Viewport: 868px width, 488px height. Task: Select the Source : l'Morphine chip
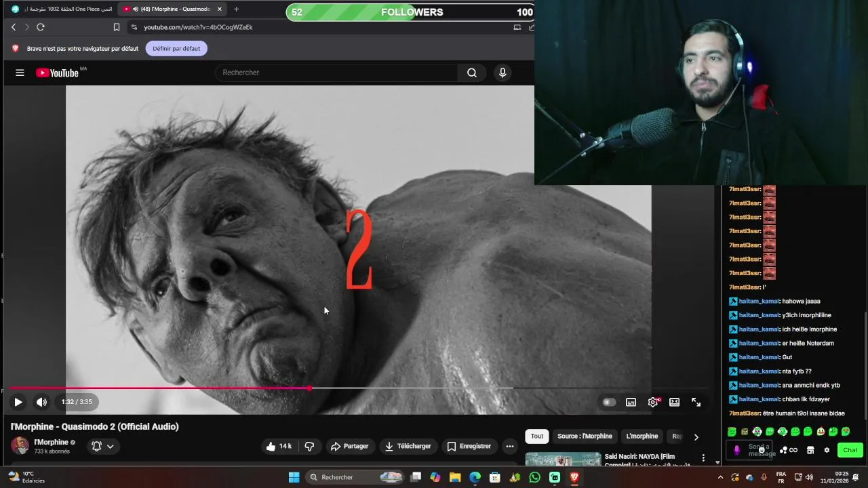(585, 436)
